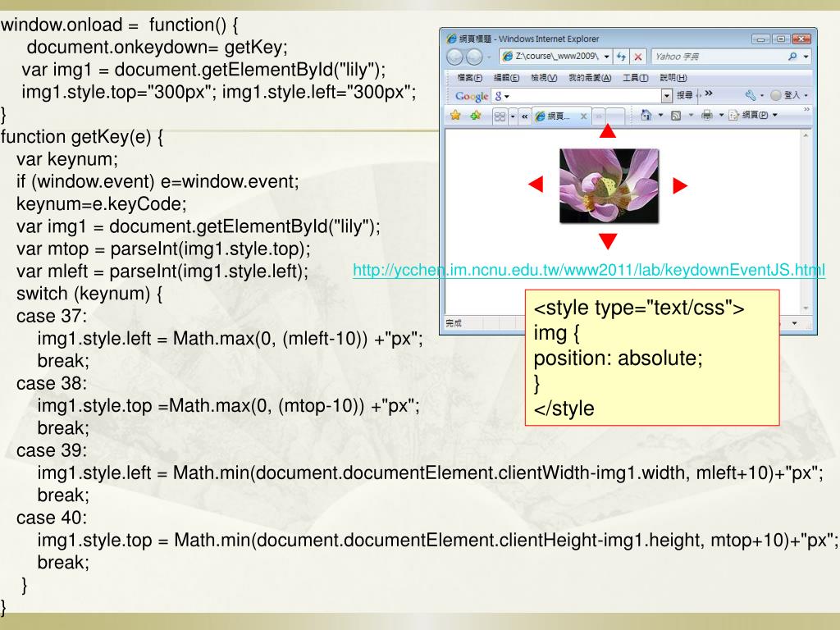Refresh the page in Internet Explorer
840x630 pixels.
tap(621, 57)
